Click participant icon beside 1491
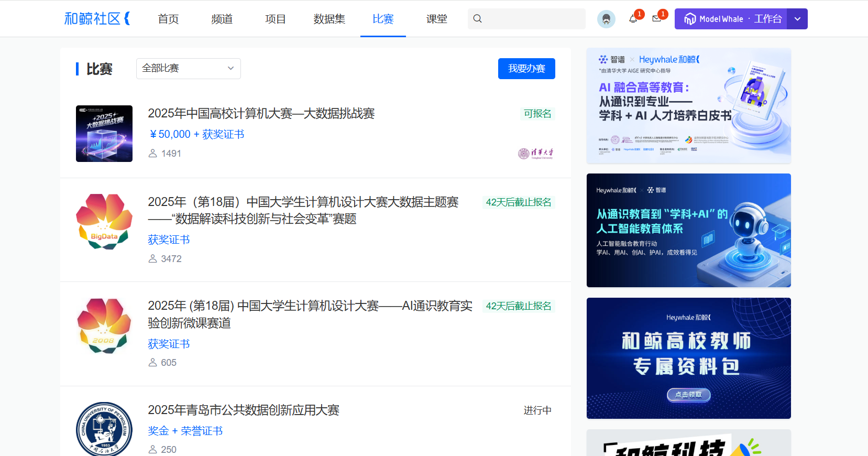The width and height of the screenshot is (868, 456). click(x=153, y=154)
